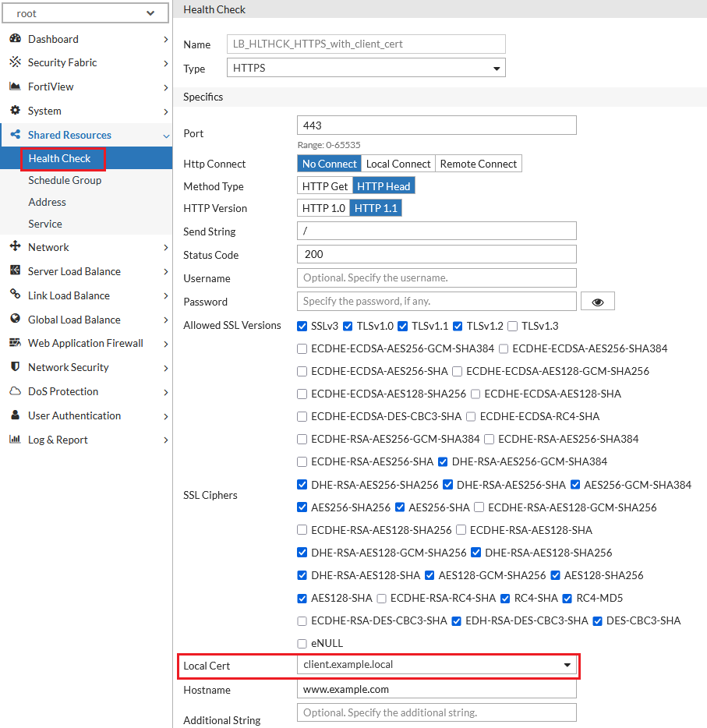Uncheck the TLSv1.0 checkbox

pyautogui.click(x=348, y=327)
